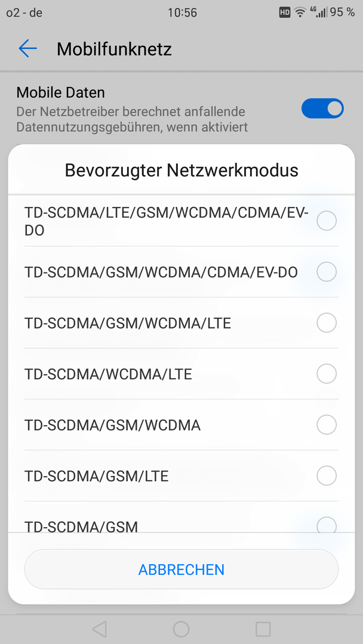363x644 pixels.
Task: Choose the TD-SCDMA/WCDMA/LTE radio button
Action: pyautogui.click(x=327, y=374)
